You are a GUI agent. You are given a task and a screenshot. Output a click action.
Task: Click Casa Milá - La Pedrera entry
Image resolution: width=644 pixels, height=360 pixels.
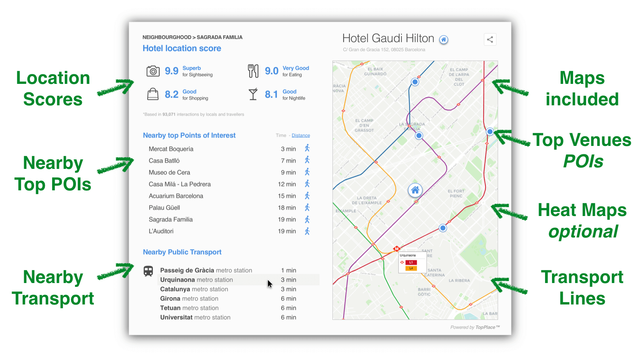point(180,184)
